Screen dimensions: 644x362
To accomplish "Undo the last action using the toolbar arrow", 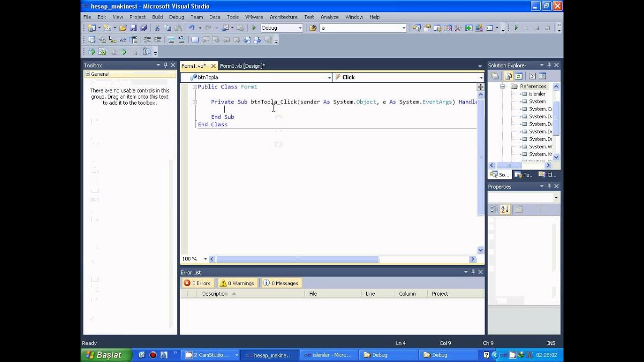I will (x=191, y=28).
